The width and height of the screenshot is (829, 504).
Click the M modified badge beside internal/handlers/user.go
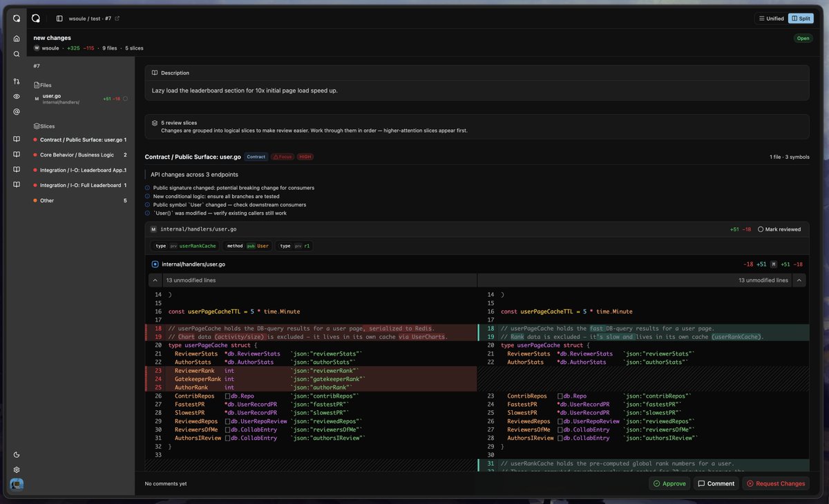pyautogui.click(x=153, y=229)
